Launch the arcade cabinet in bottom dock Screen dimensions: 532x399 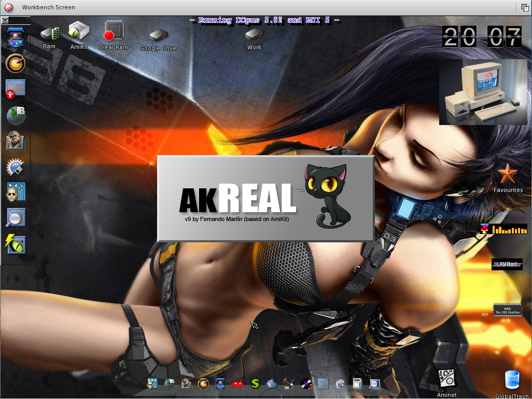(220, 384)
